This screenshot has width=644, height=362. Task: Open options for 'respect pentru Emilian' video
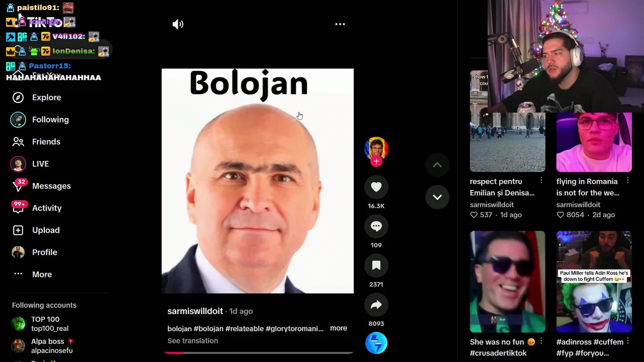coord(541,180)
